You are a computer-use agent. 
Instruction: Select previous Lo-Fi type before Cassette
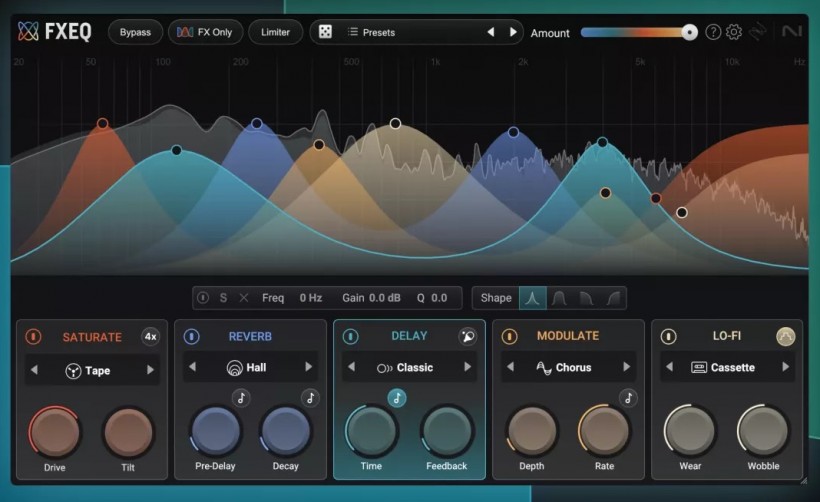click(669, 367)
